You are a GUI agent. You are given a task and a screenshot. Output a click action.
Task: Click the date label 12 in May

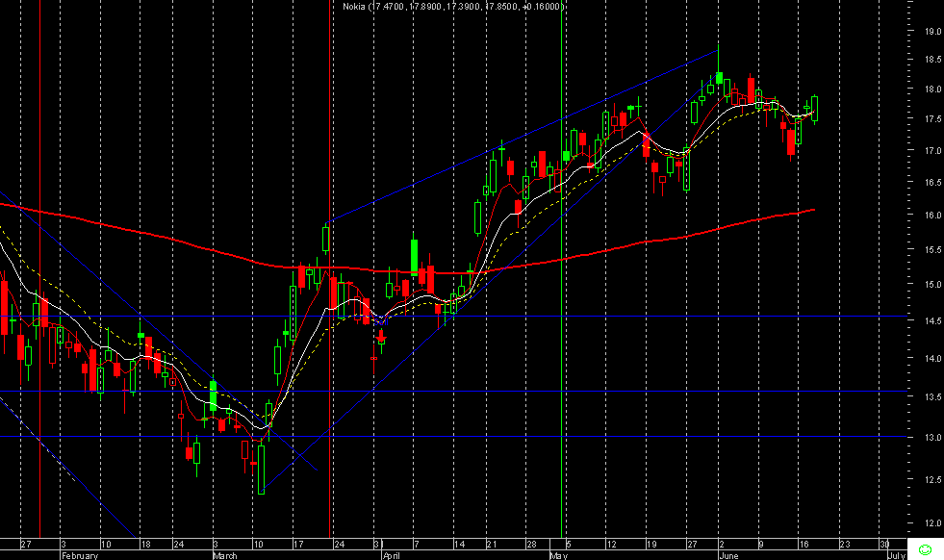[611, 545]
